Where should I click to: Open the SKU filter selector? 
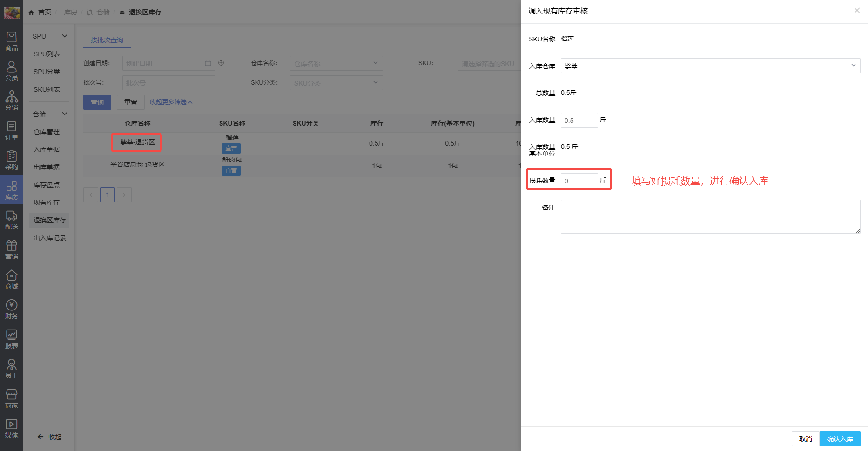489,63
